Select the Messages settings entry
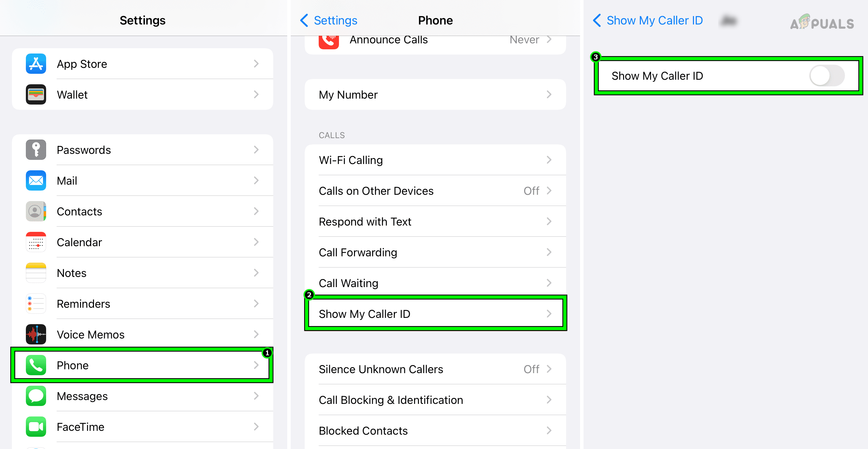Image resolution: width=868 pixels, height=449 pixels. 82,396
